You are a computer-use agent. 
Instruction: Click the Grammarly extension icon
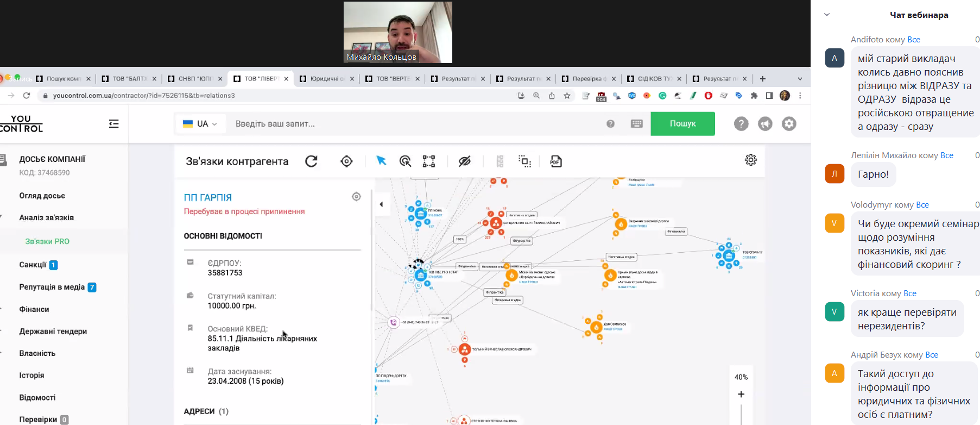point(662,96)
